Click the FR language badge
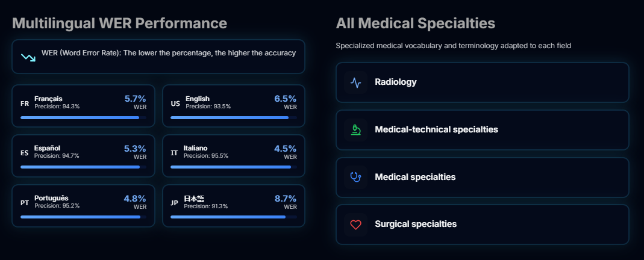This screenshot has width=644, height=260. 25,103
